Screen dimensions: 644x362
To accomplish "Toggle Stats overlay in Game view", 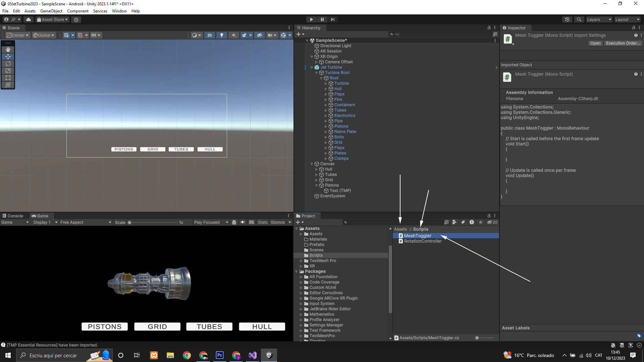I will [x=263, y=222].
